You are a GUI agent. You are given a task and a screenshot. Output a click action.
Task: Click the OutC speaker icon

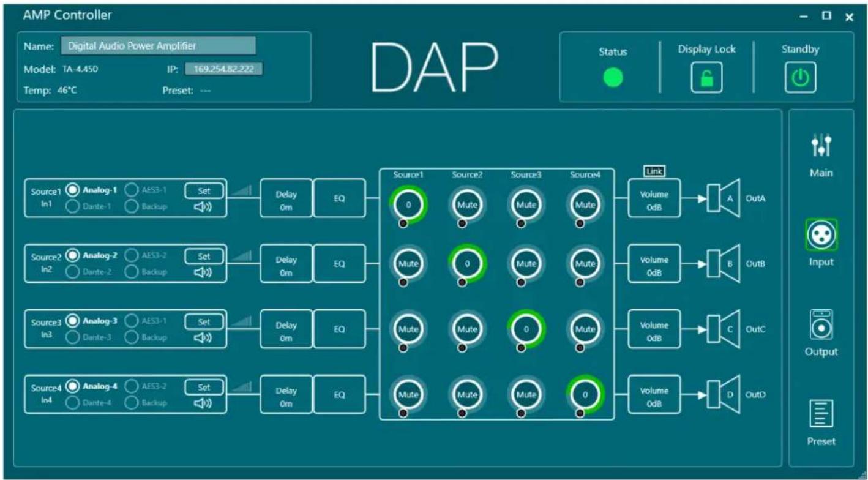[724, 329]
